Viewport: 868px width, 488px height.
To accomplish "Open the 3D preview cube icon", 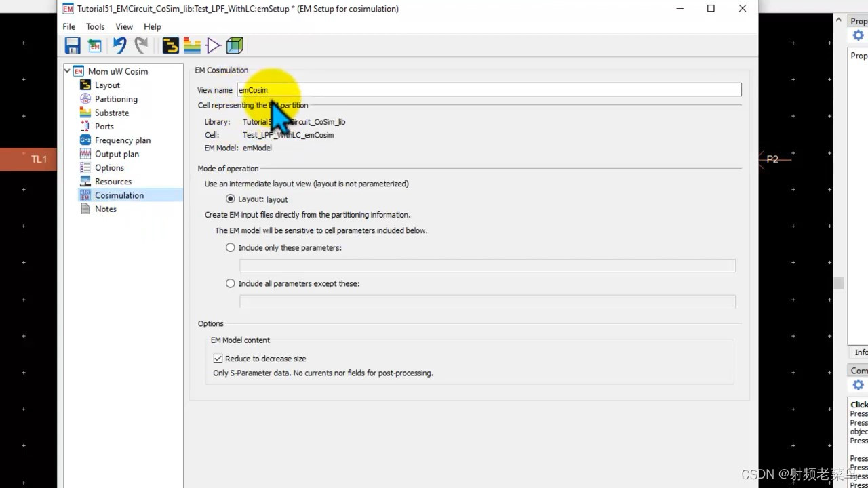I will [235, 45].
